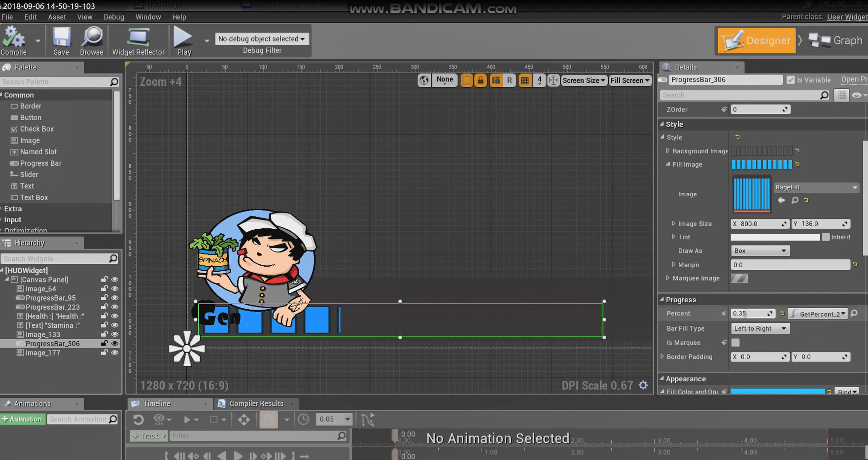Click the widget name field ProgressBar_306
868x460 pixels.
(x=725, y=80)
